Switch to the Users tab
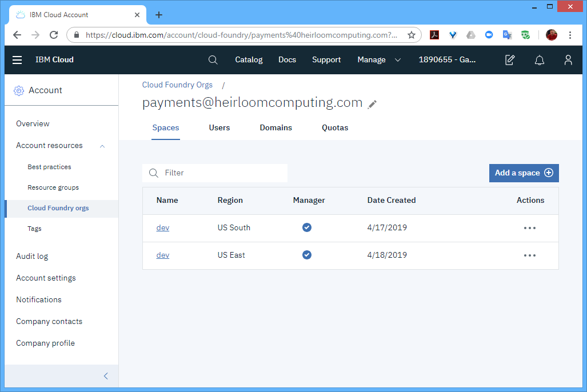587x392 pixels. pos(219,128)
